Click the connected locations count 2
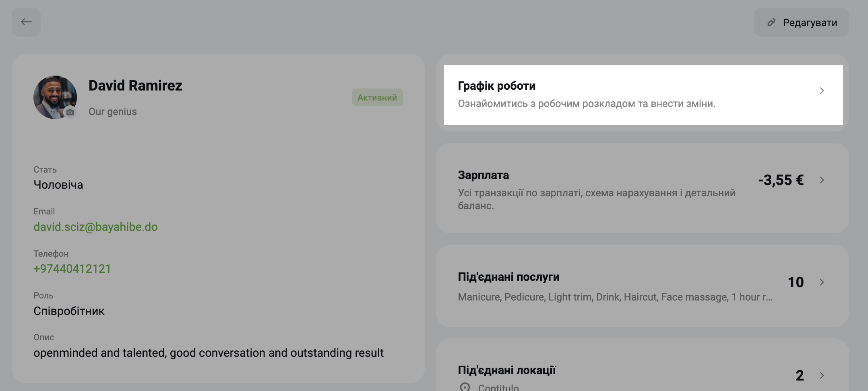 tap(800, 376)
